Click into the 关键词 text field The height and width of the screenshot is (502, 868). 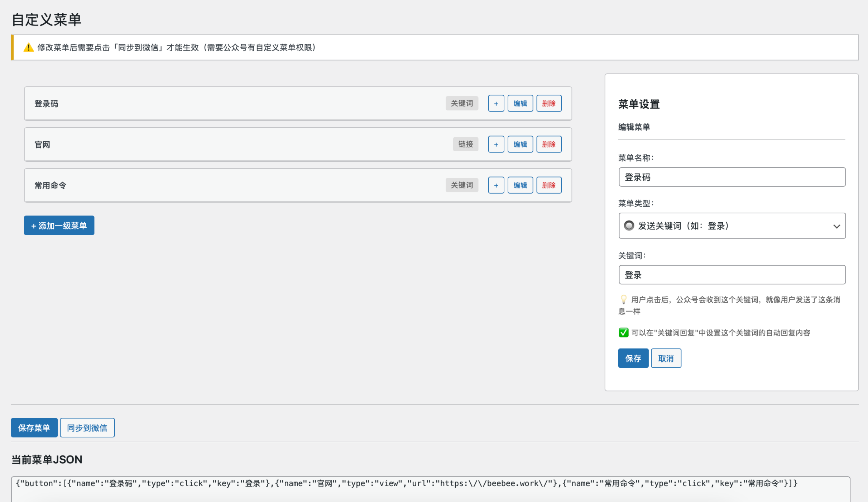(732, 275)
